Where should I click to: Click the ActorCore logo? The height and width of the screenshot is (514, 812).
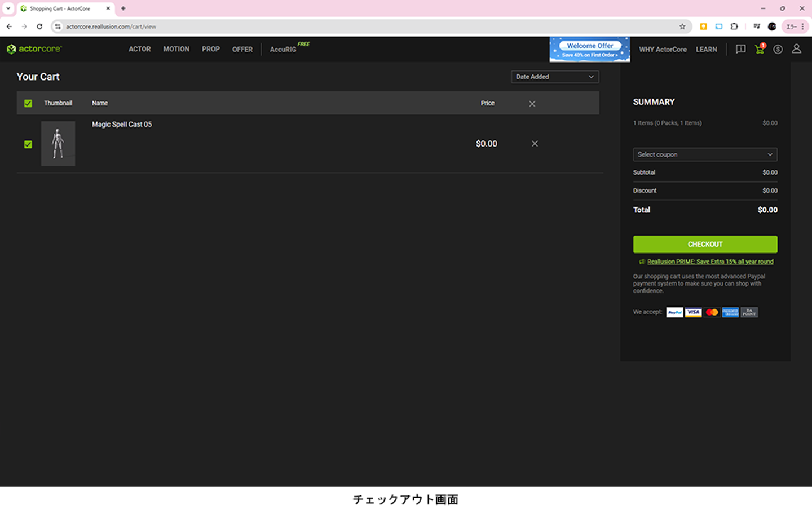click(x=34, y=49)
